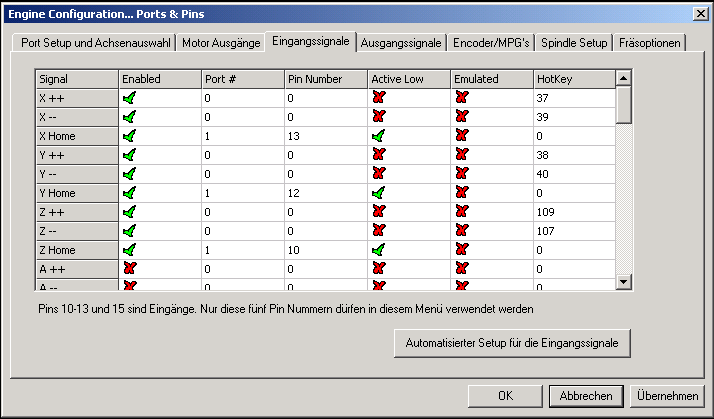Toggle Active Low cross for Y ++
The image size is (714, 419).
coord(379,154)
